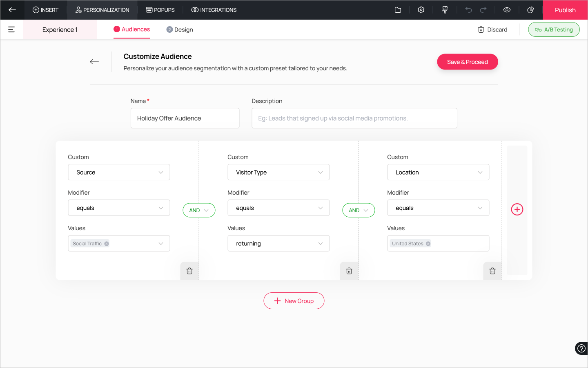Click the undo arrow icon
588x368 pixels.
[468, 10]
